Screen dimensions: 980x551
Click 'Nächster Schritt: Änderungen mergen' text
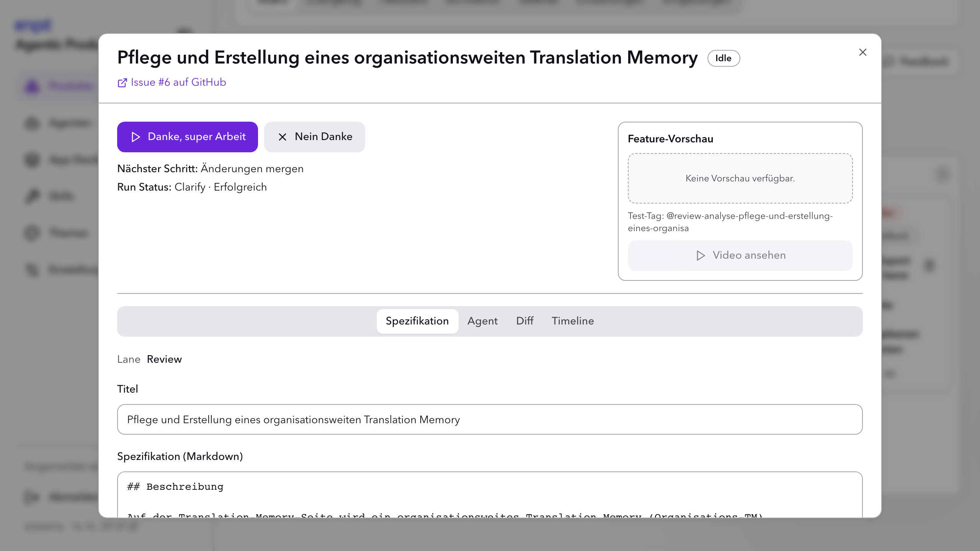pyautogui.click(x=210, y=169)
